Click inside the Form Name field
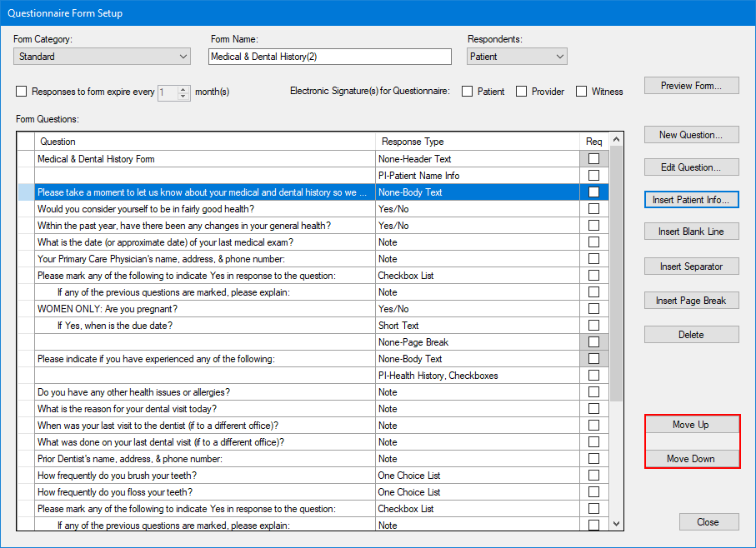This screenshot has width=756, height=548. click(x=329, y=56)
